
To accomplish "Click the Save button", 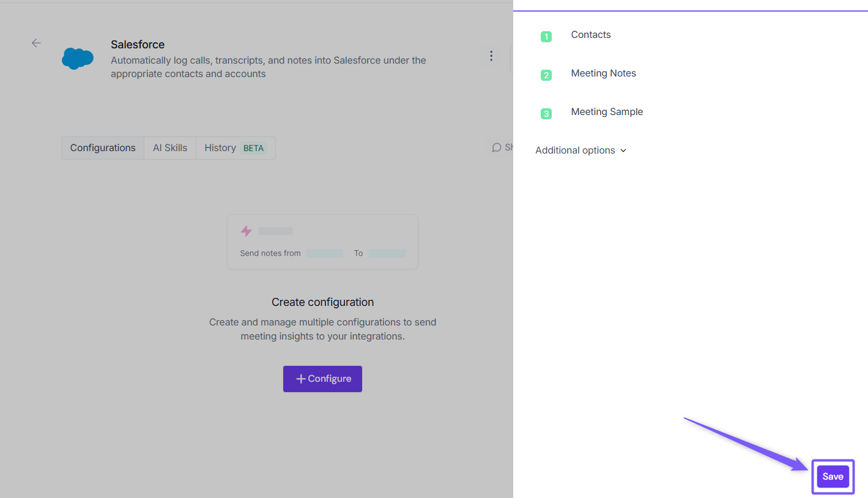I will pos(833,477).
